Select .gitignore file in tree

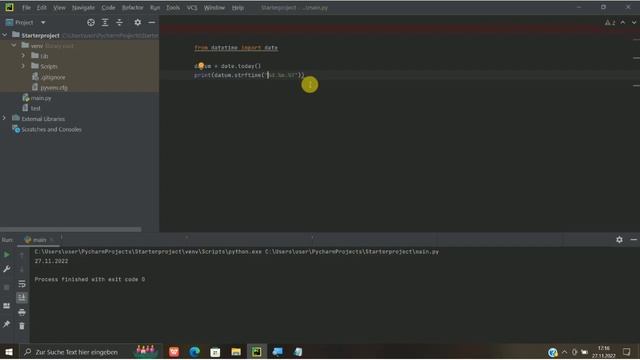click(53, 77)
